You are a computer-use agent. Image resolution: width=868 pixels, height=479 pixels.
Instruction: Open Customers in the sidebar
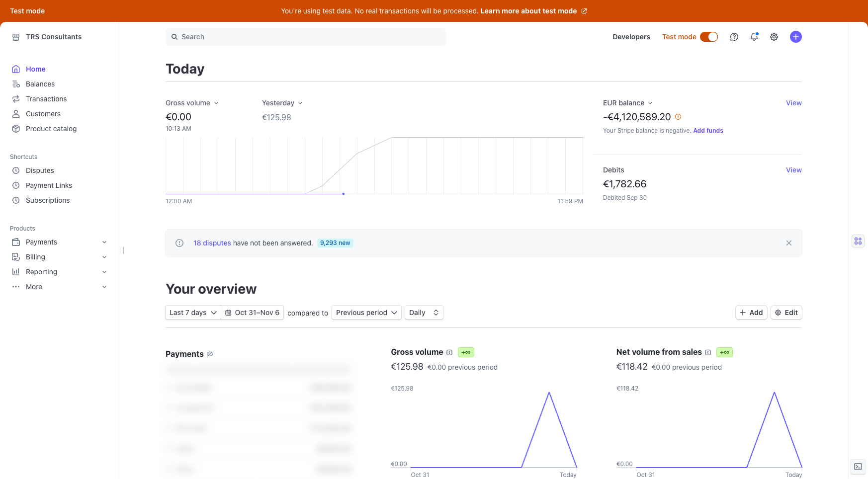[x=43, y=114]
